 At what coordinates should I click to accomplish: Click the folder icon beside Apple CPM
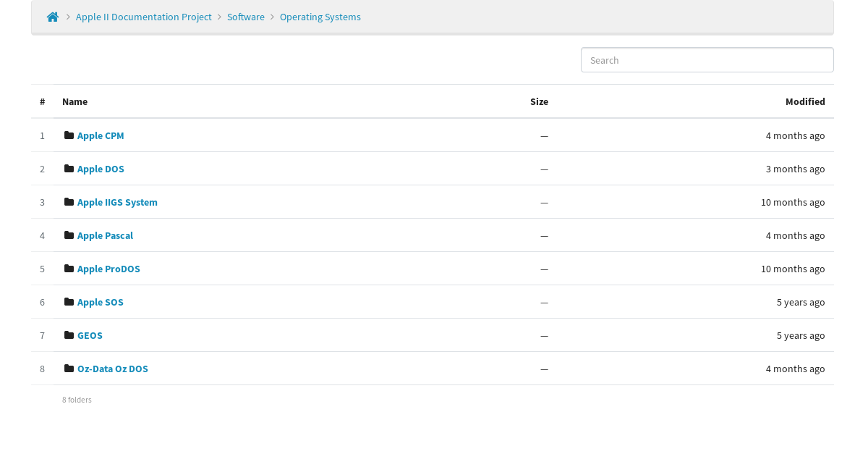tap(69, 135)
